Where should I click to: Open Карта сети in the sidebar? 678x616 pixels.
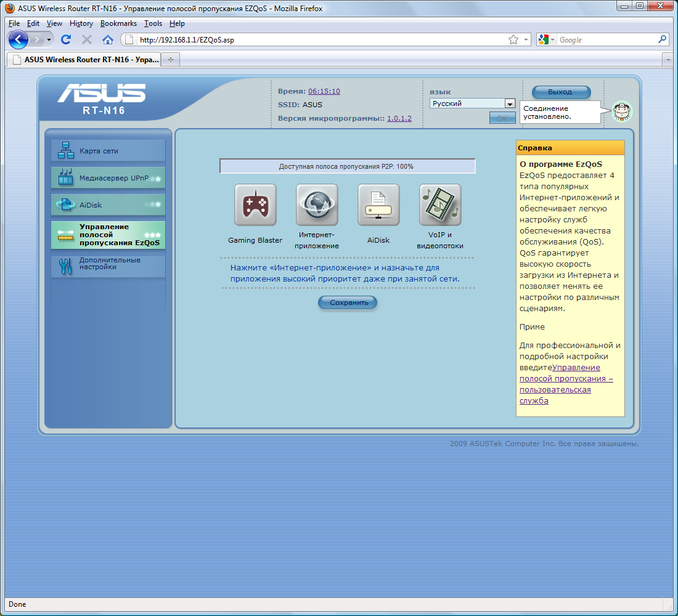(x=108, y=150)
